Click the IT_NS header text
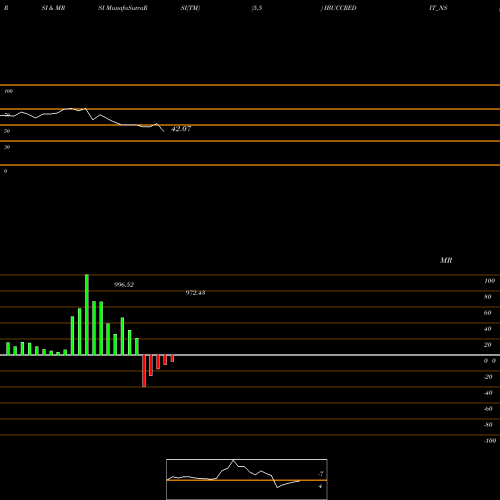The image size is (500, 500). click(438, 8)
